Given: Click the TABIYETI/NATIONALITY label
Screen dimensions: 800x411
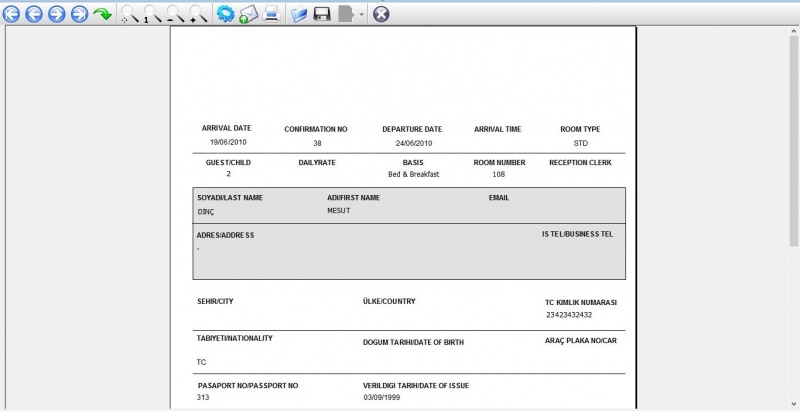Looking at the screenshot, I should [235, 338].
